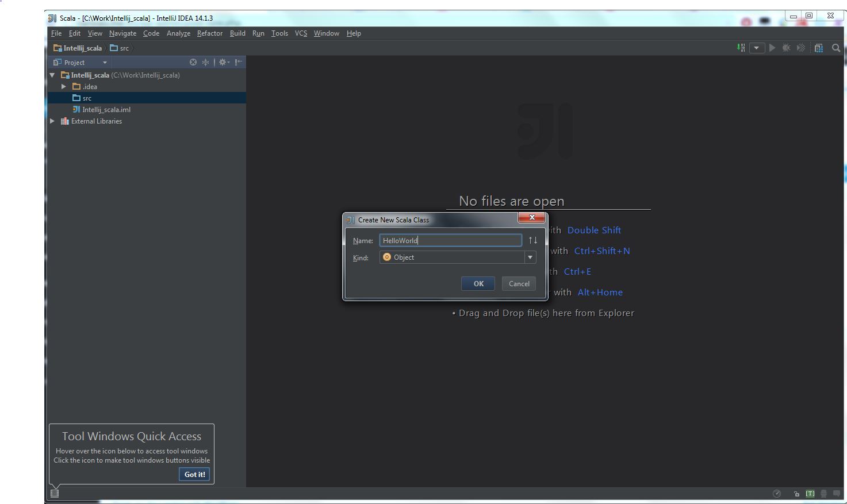Open the Refactor menu

click(x=210, y=33)
